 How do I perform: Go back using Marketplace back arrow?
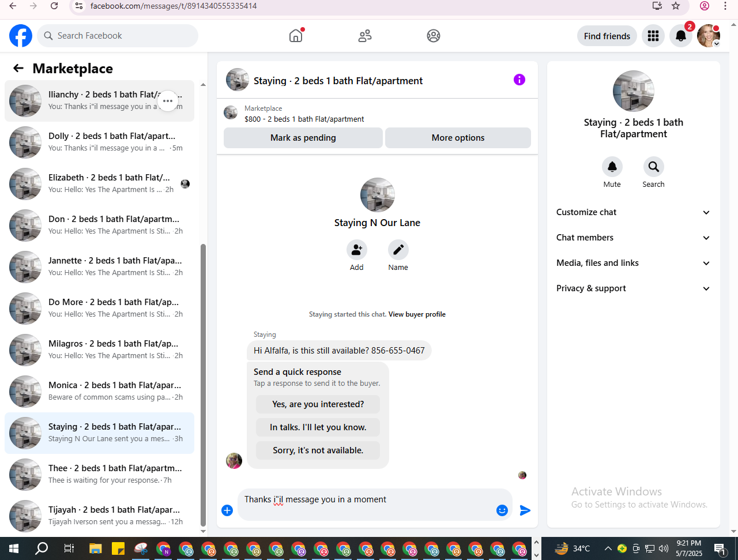(x=18, y=68)
